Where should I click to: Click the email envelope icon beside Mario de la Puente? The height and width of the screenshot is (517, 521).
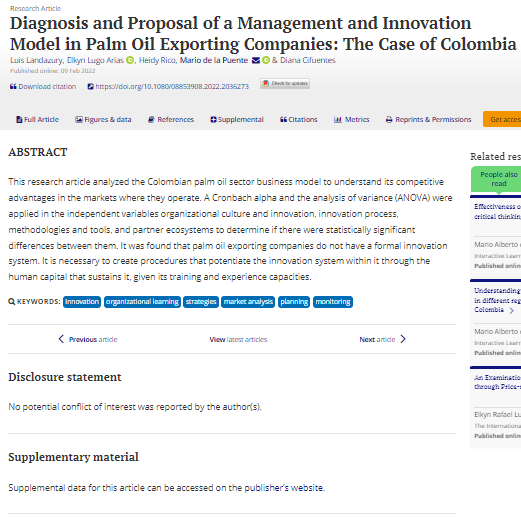click(256, 60)
